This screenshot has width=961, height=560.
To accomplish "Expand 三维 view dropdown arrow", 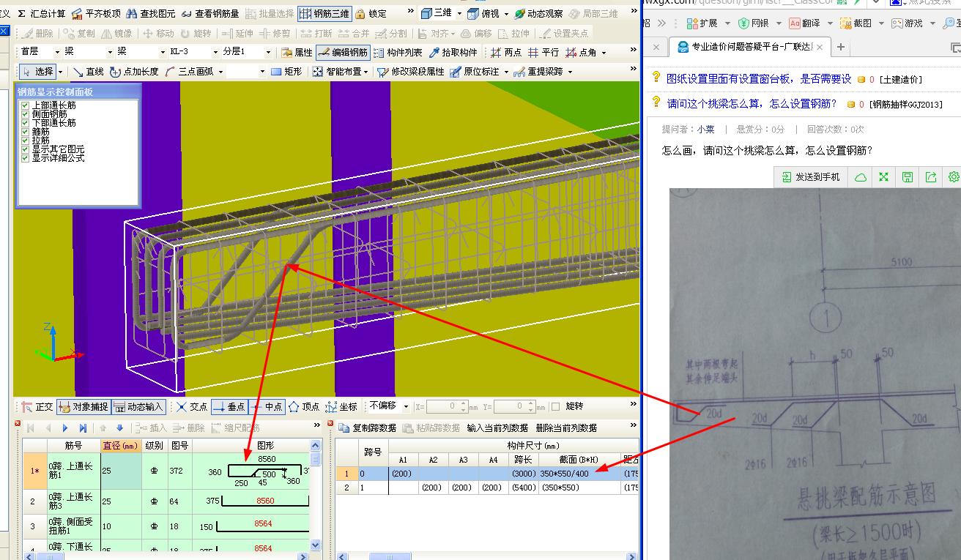I will click(459, 14).
